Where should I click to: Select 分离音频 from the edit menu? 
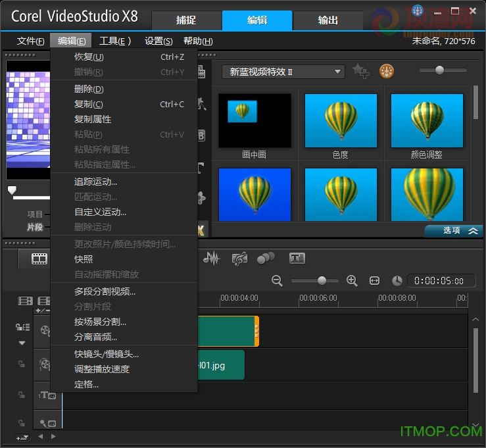95,337
